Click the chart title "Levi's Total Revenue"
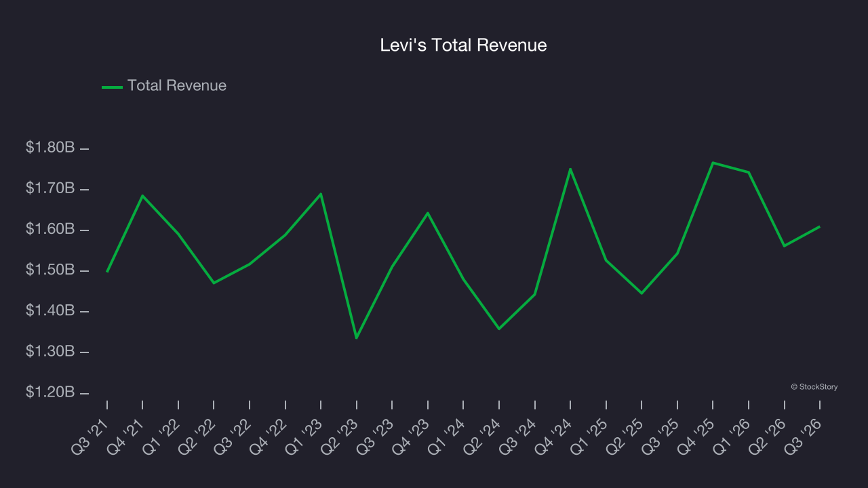The width and height of the screenshot is (868, 488). point(463,45)
